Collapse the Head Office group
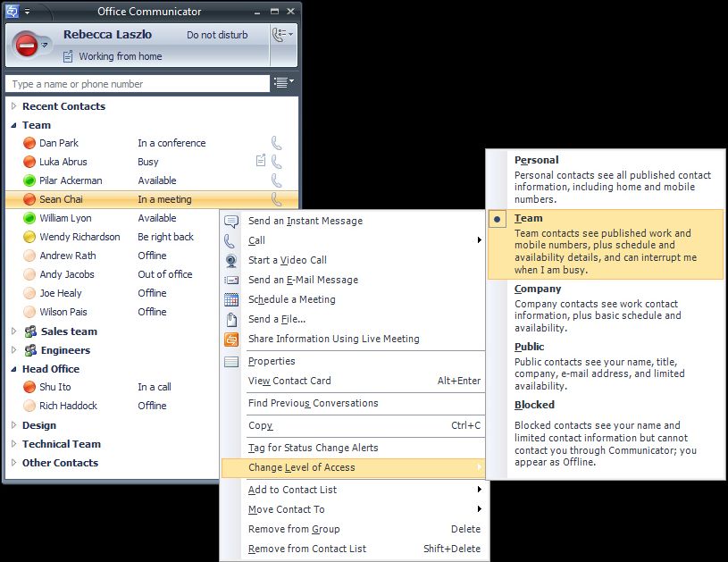This screenshot has height=562, width=728. pyautogui.click(x=14, y=369)
